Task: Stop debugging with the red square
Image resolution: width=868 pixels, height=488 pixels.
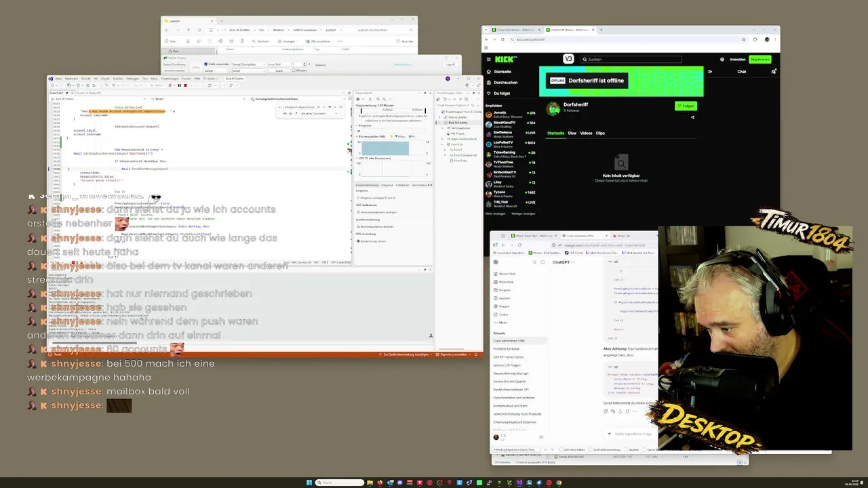Action: point(185,85)
